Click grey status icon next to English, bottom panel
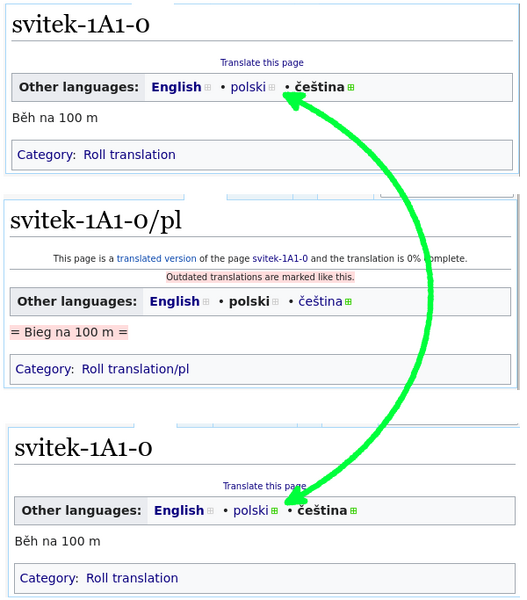Viewport: 527px width, 600px height. [210, 510]
